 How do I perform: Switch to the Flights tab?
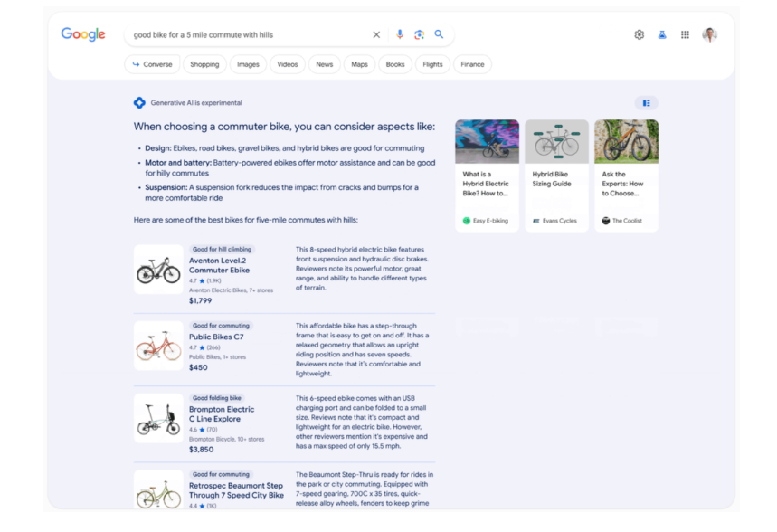[x=432, y=64]
